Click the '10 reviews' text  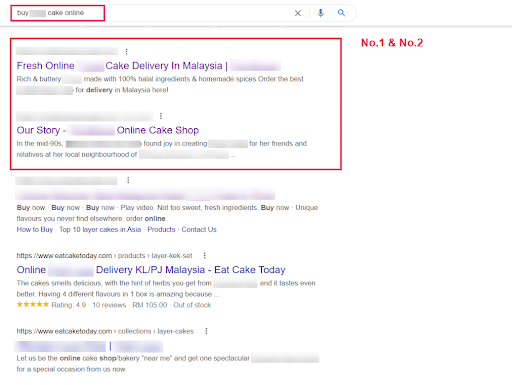click(109, 305)
